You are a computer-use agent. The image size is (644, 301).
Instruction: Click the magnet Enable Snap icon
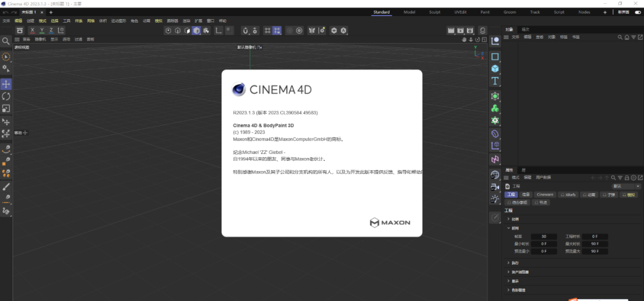pos(246,30)
